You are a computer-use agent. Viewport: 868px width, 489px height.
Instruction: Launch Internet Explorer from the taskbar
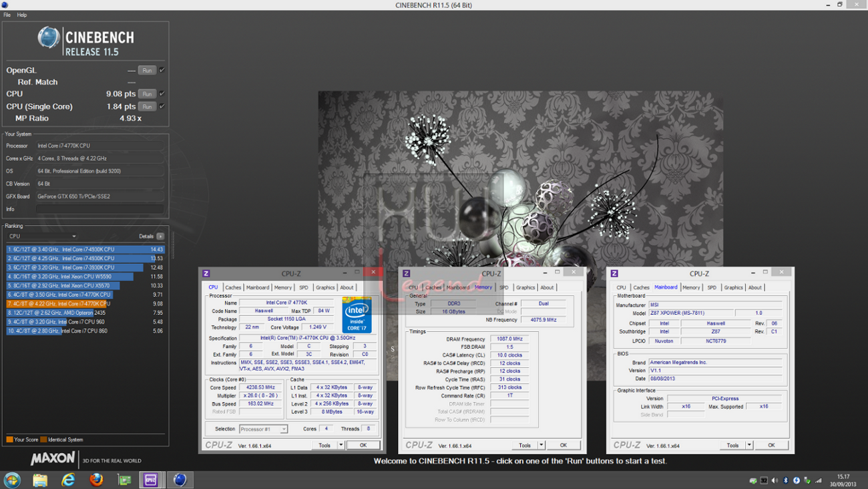tap(68, 480)
